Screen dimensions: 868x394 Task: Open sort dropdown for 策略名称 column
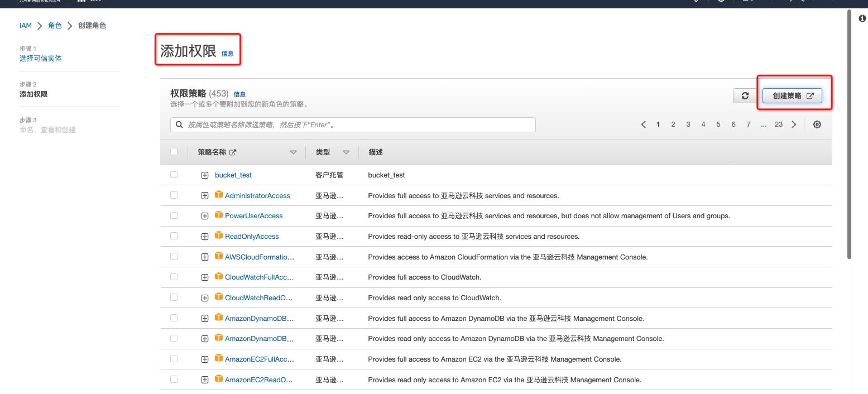pos(293,152)
